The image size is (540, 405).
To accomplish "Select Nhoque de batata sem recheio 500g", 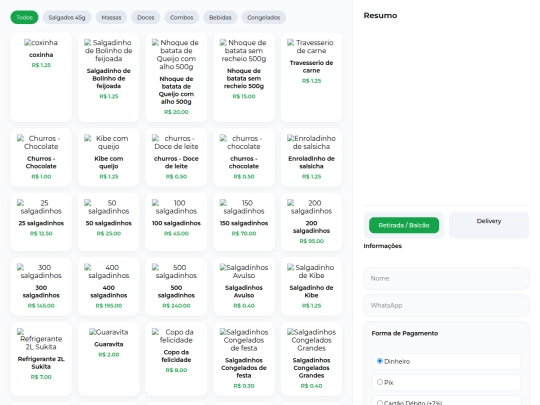I will coord(244,77).
